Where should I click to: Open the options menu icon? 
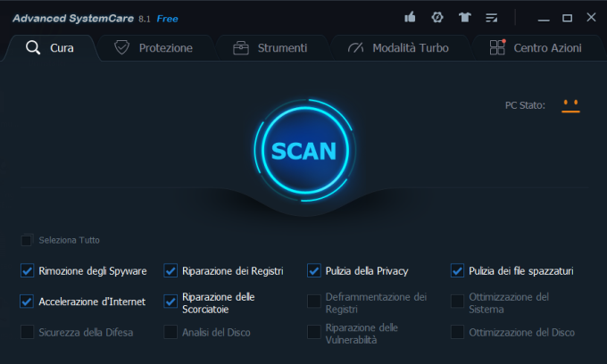pyautogui.click(x=492, y=18)
